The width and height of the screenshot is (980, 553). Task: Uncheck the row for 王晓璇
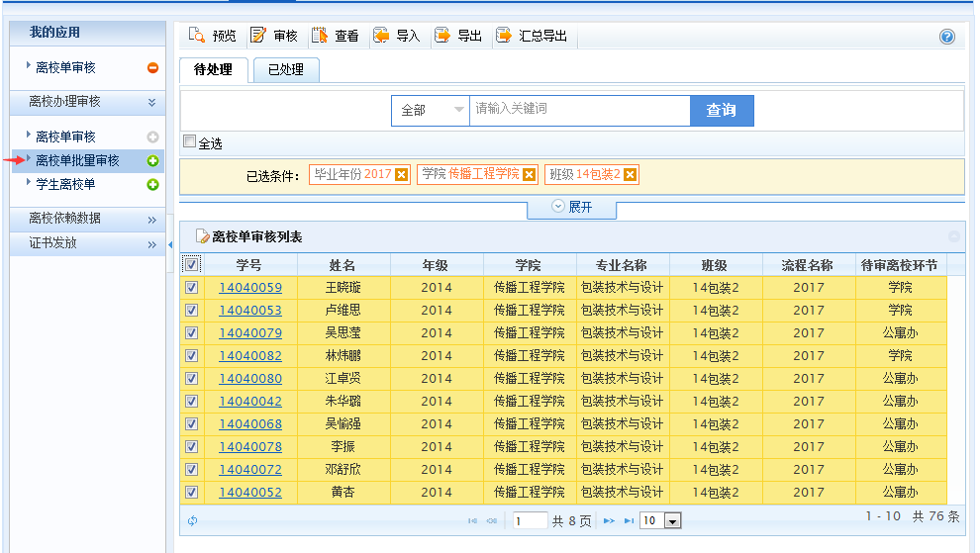pos(191,288)
